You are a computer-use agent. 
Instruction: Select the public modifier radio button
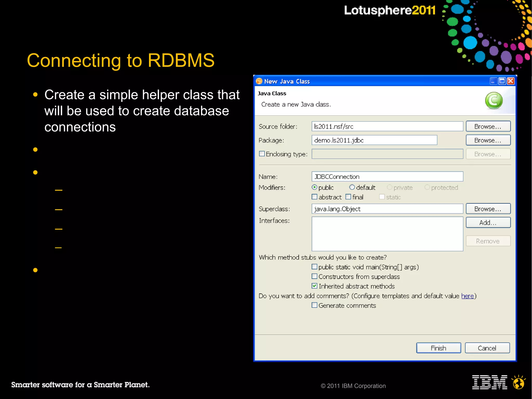point(314,187)
